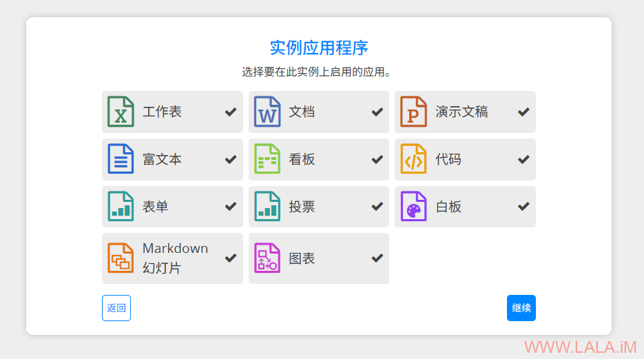The width and height of the screenshot is (644, 359).
Task: Click the orange P presentation icon
Action: [413, 112]
